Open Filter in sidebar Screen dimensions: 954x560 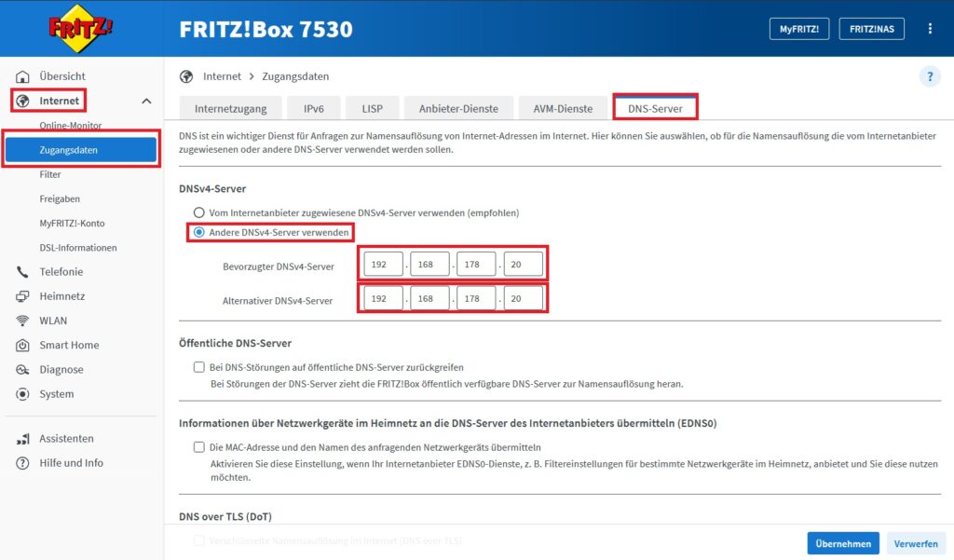tap(50, 174)
